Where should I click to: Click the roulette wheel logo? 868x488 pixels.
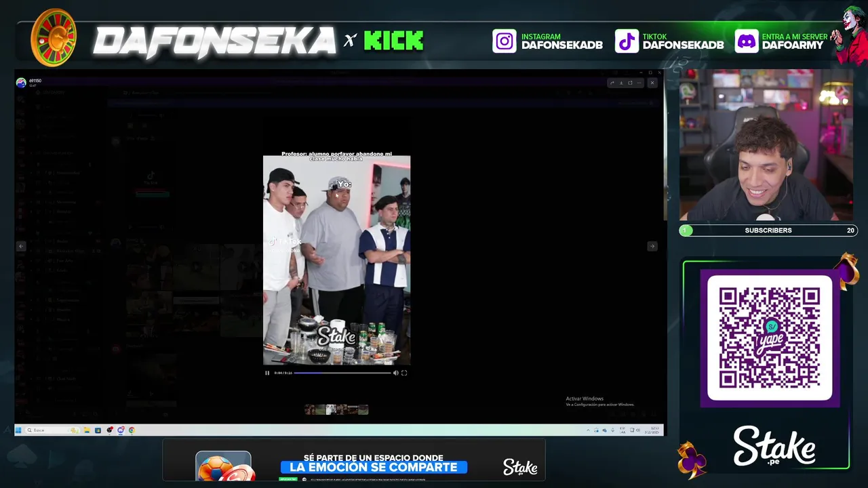click(54, 38)
